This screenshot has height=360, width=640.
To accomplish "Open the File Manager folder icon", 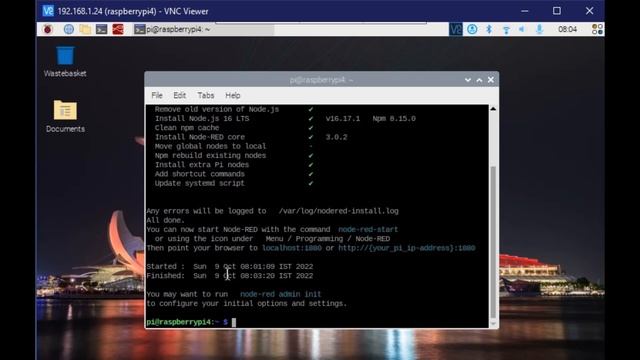I will [x=85, y=29].
